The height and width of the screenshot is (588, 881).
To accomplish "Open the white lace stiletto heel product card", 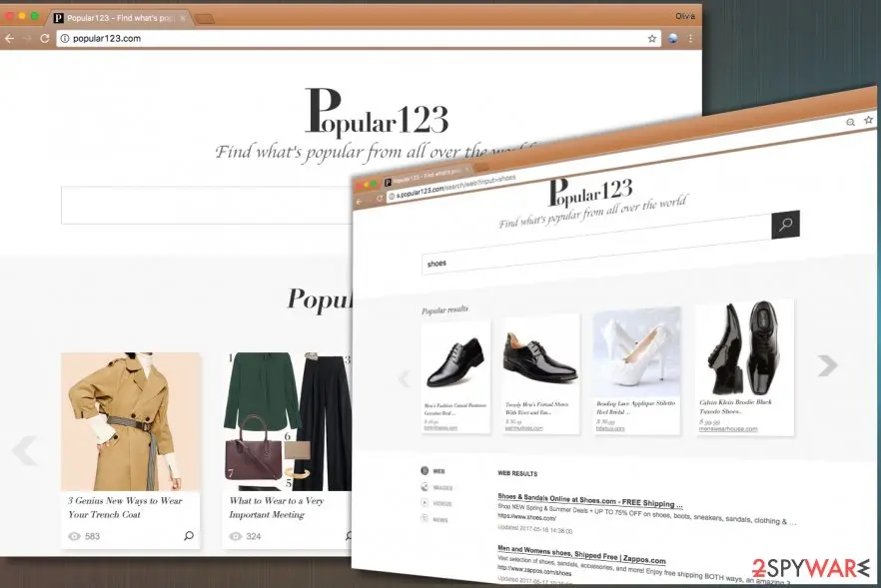I will tap(637, 371).
